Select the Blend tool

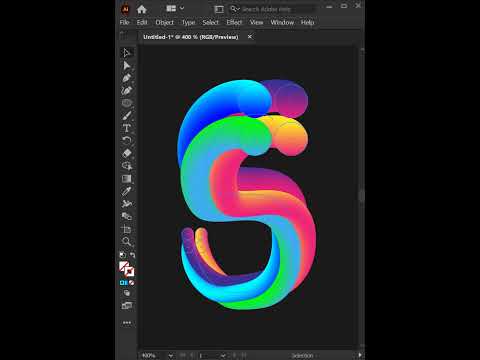pos(127,216)
